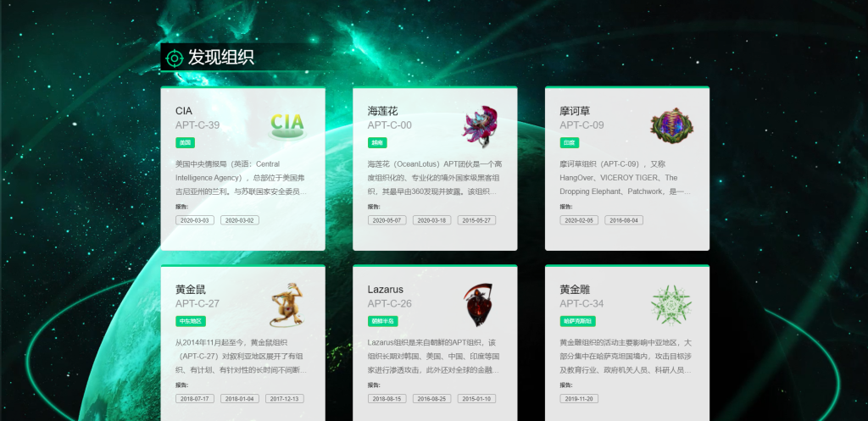The width and height of the screenshot is (868, 421).
Task: Click the 黄金鼠 golden rat icon
Action: [x=287, y=304]
